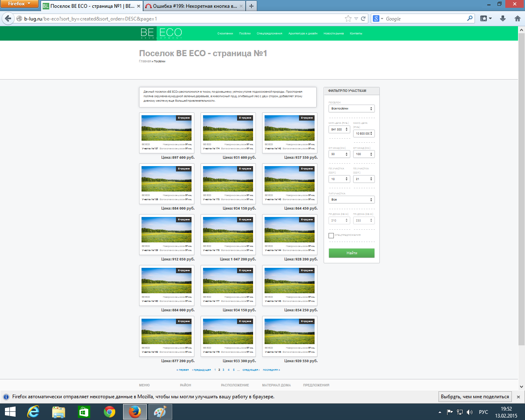Click the browser back arrow button
Image resolution: width=525 pixels, height=420 pixels.
[8, 18]
